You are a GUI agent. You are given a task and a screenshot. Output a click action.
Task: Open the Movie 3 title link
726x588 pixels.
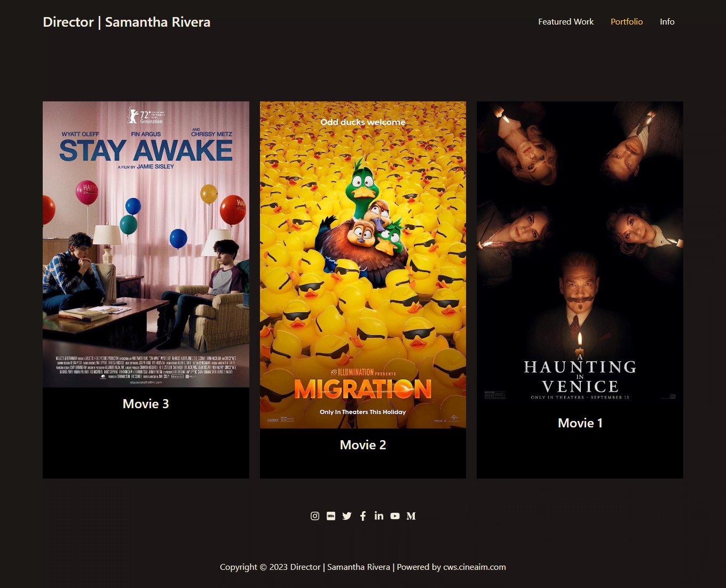tap(145, 403)
